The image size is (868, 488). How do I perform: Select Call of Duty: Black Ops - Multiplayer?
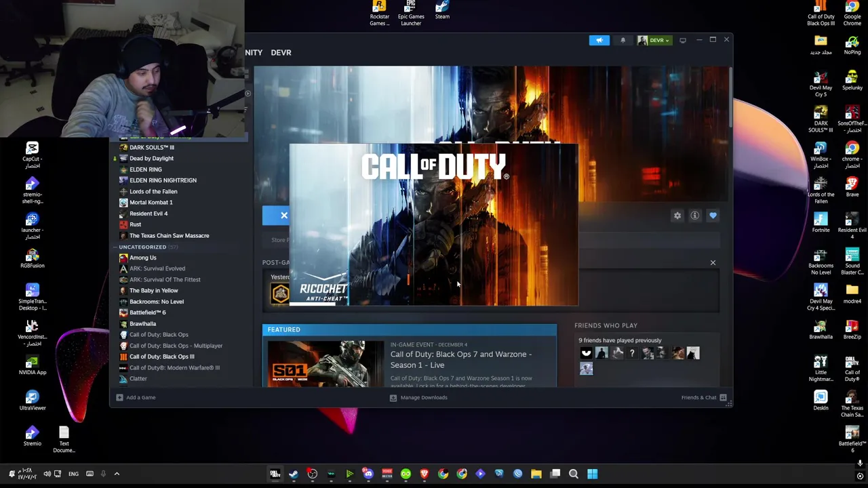176,346
